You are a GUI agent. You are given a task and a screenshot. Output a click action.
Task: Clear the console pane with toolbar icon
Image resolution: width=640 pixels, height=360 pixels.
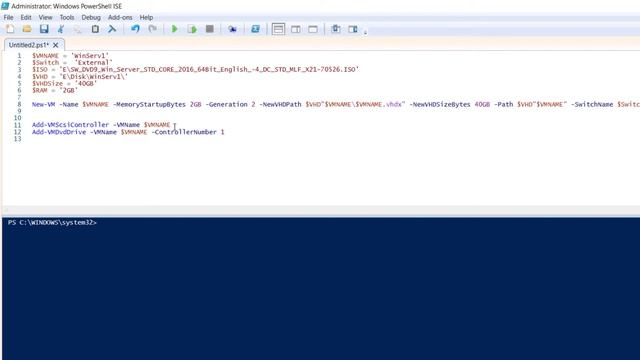112,29
